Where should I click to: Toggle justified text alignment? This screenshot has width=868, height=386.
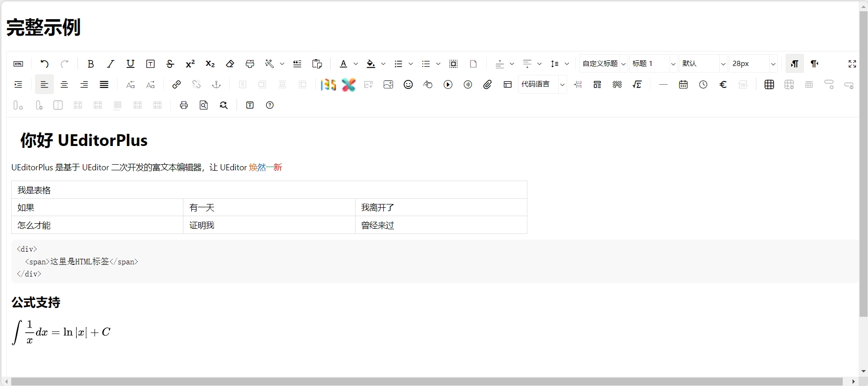point(104,85)
